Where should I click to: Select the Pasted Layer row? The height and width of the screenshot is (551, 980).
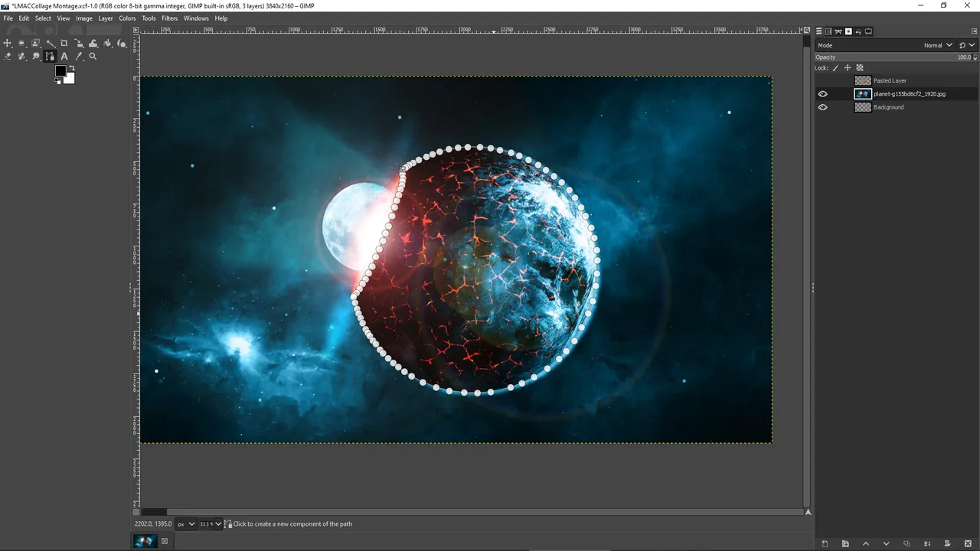point(897,80)
